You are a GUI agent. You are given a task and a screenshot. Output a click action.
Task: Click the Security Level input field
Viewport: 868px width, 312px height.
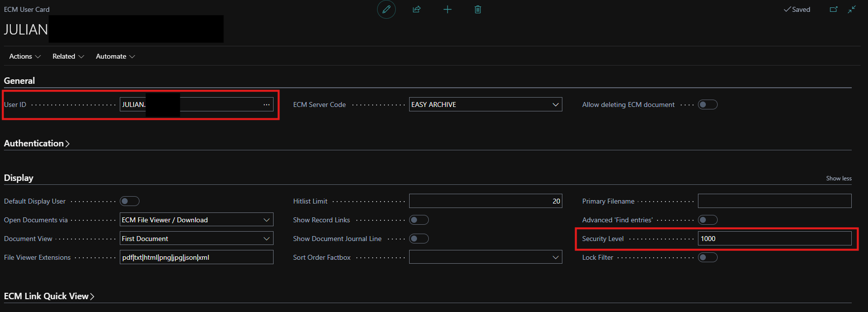click(774, 239)
